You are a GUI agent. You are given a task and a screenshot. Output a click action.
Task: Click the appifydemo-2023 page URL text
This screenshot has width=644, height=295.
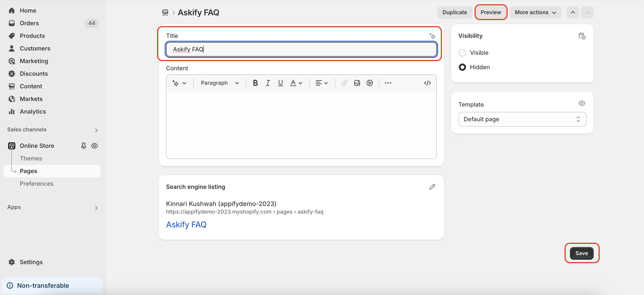pyautogui.click(x=245, y=212)
